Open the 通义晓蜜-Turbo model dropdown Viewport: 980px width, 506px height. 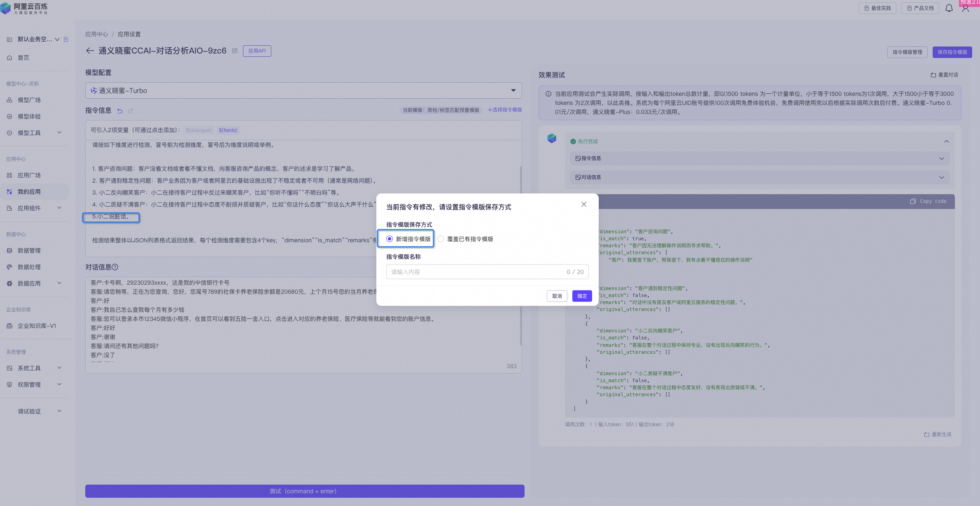coord(303,91)
